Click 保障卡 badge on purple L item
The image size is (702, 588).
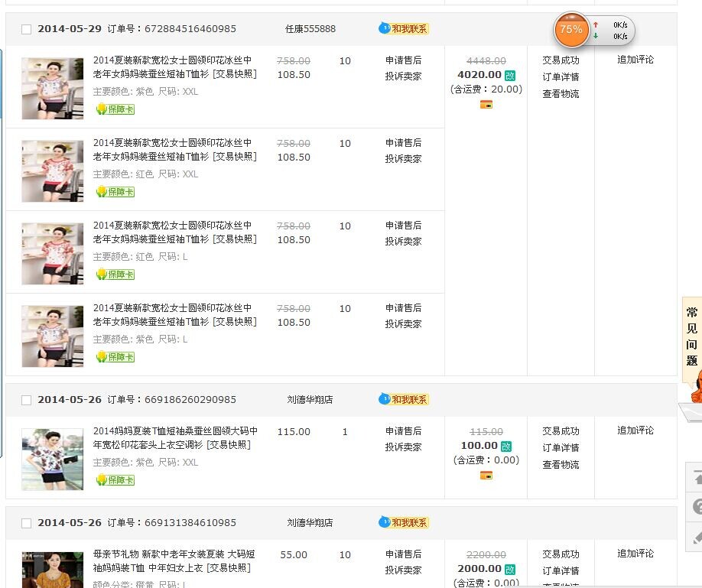click(x=115, y=357)
